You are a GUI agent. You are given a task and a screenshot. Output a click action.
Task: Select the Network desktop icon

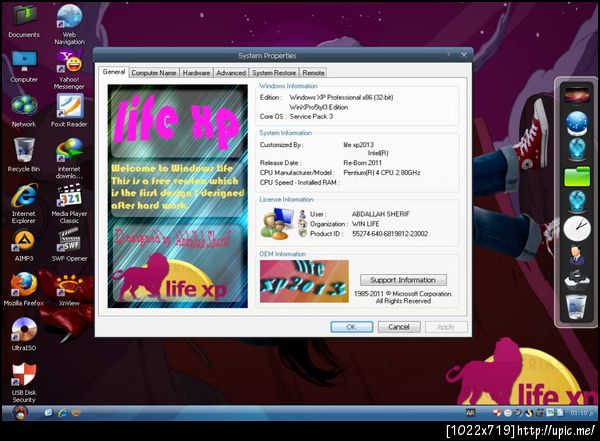point(24,111)
